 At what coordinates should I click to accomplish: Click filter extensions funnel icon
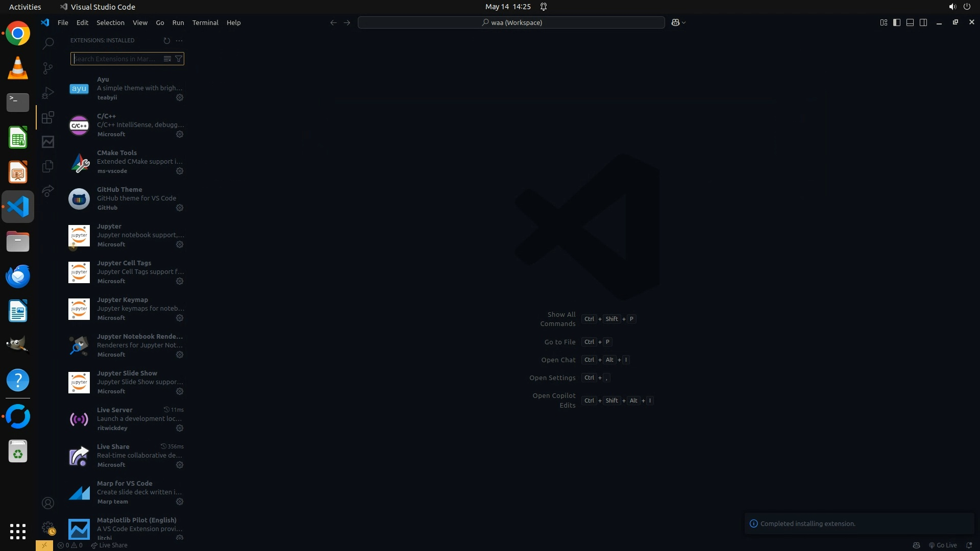(x=179, y=59)
